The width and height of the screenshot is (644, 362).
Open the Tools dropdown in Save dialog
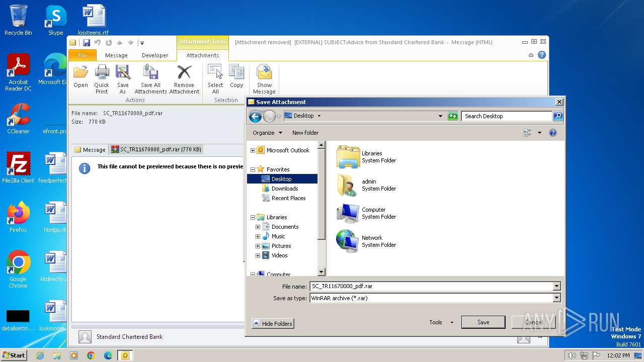tap(441, 322)
